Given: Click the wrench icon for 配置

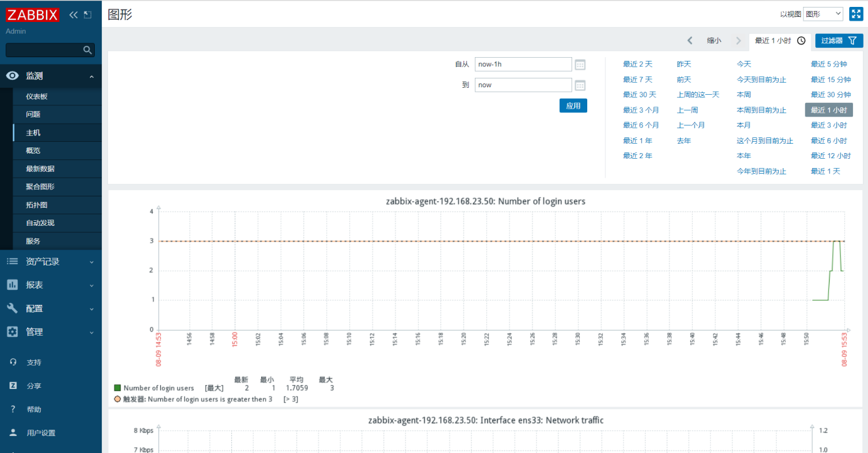Looking at the screenshot, I should (x=13, y=308).
